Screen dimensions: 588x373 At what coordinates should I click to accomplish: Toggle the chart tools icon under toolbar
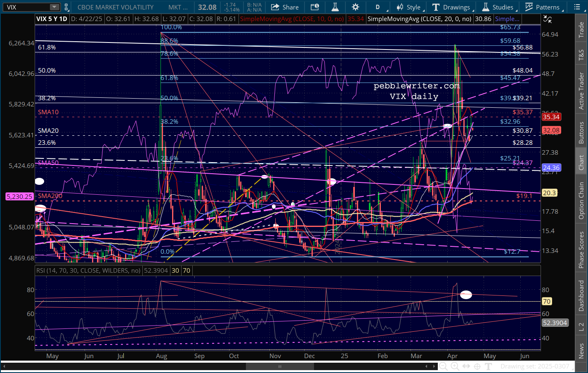(x=548, y=19)
